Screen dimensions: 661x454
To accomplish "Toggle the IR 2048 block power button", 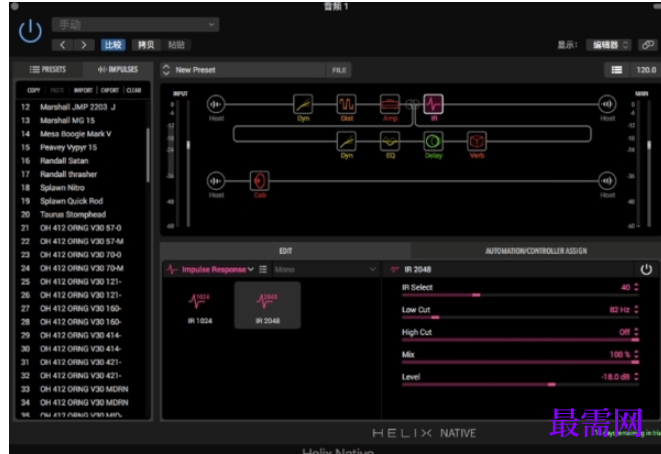I will coord(646,269).
